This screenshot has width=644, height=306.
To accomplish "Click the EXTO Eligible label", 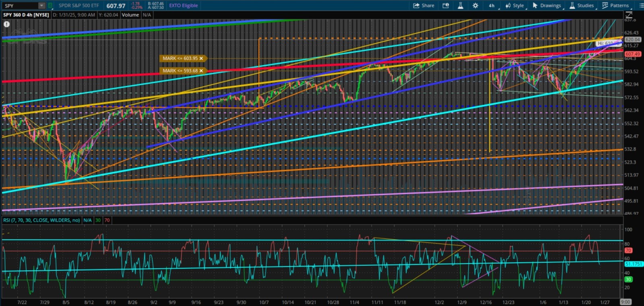I will (x=184, y=6).
